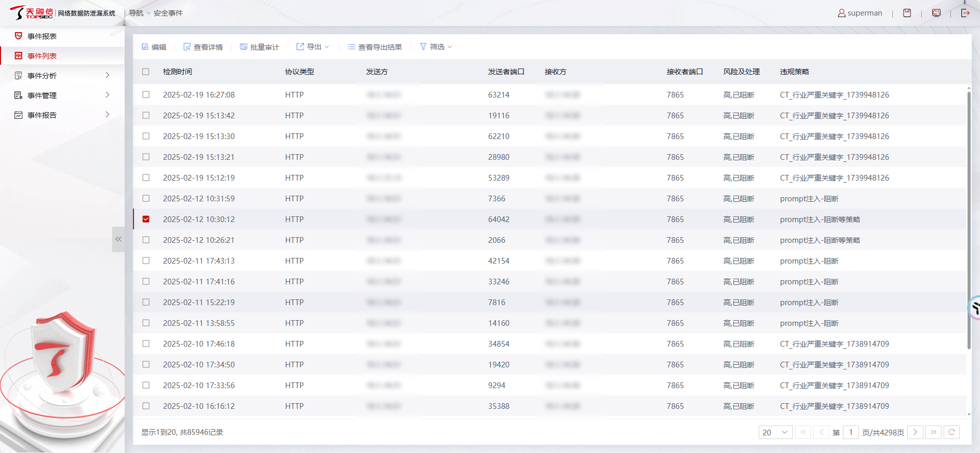Tick the select-all checkbox in table header

(x=146, y=72)
